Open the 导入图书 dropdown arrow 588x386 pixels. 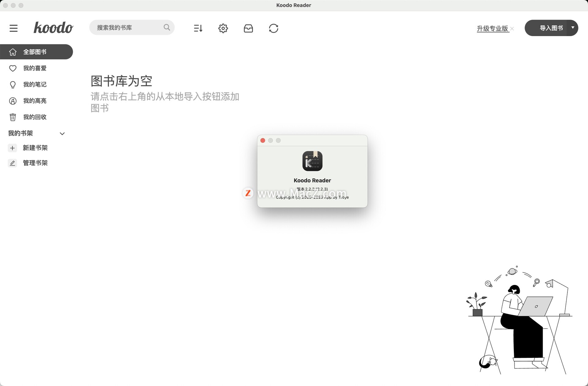coord(572,28)
